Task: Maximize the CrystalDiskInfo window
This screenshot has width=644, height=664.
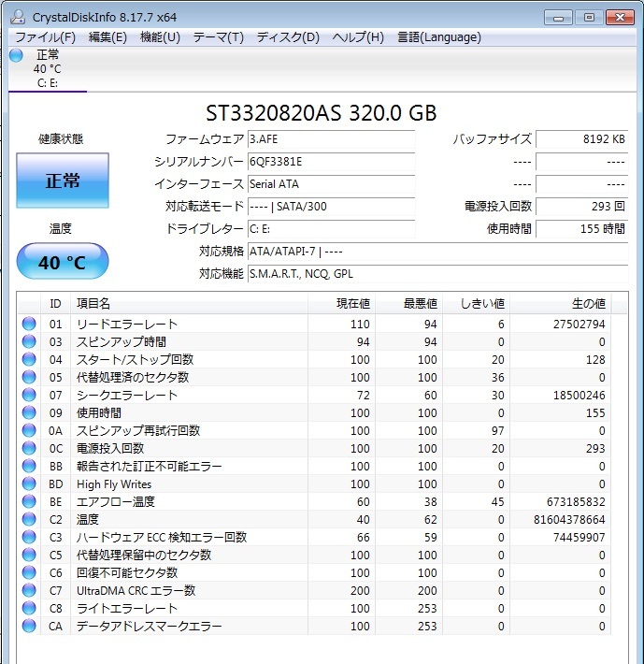Action: point(589,18)
